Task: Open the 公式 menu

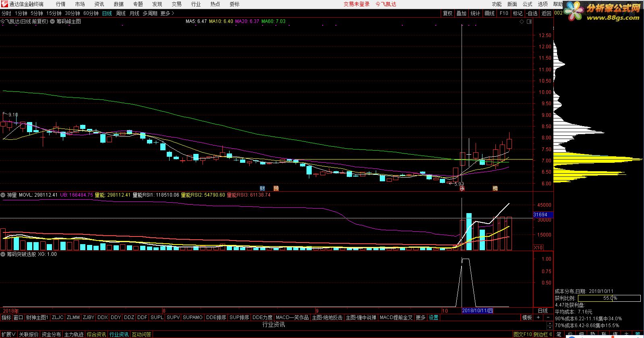Action: pyautogui.click(x=528, y=4)
